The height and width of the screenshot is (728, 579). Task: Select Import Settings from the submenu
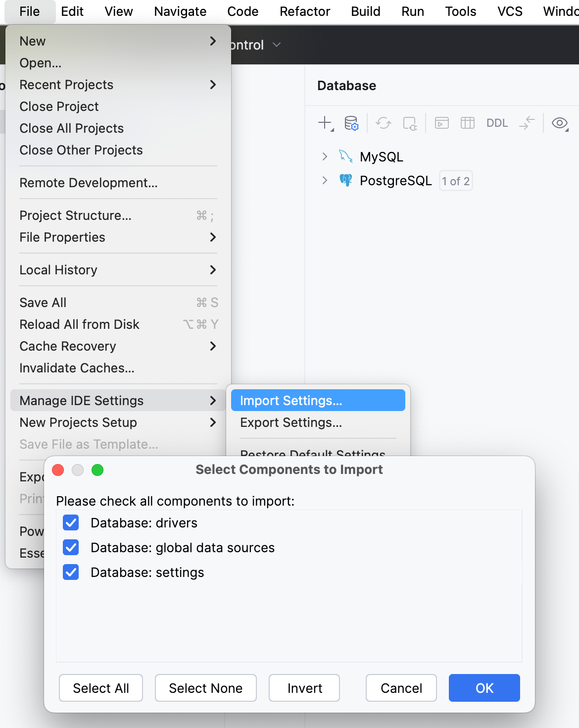pos(291,400)
